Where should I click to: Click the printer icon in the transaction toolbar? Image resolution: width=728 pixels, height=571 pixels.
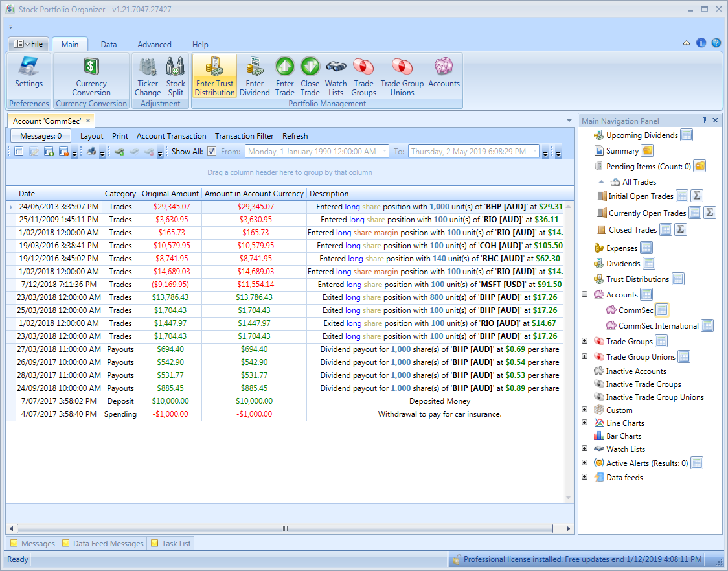(x=91, y=152)
